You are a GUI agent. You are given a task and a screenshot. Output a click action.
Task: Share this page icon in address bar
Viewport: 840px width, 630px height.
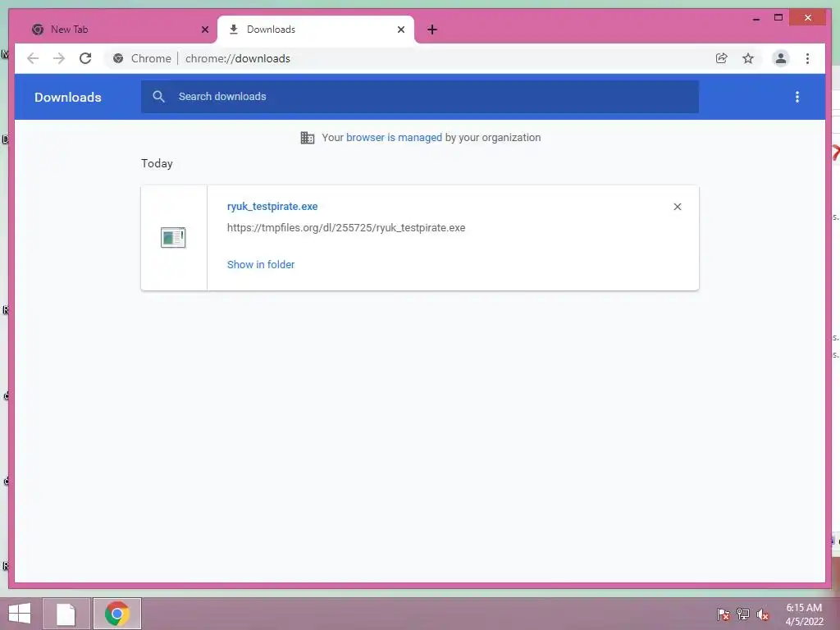click(722, 58)
